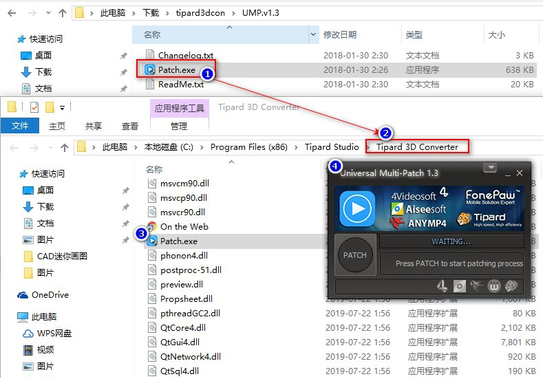Click tipard3dcon in upper address bar
The image size is (543, 392).
coord(200,13)
